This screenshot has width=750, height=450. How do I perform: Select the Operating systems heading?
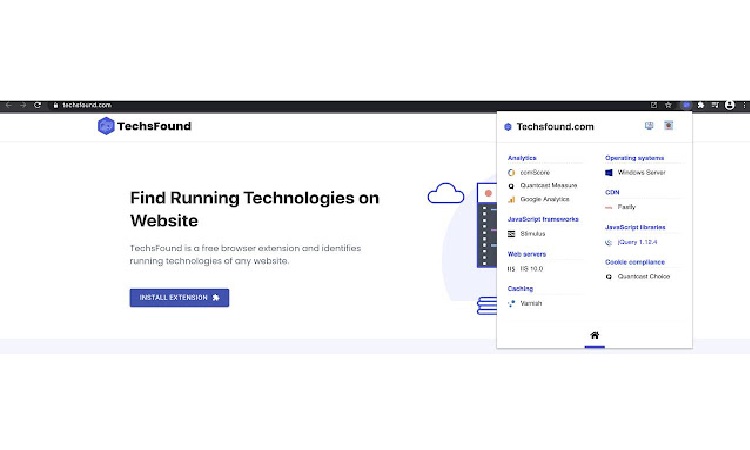pos(634,158)
